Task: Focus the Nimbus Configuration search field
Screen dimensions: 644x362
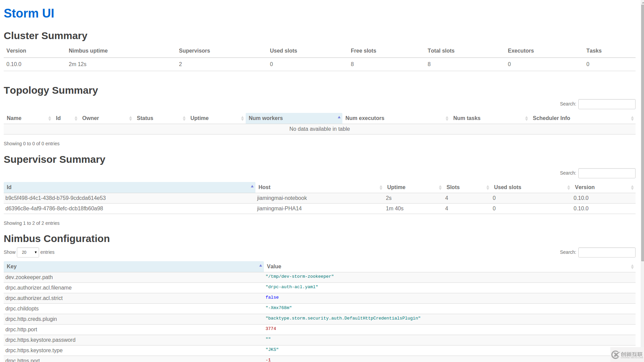Action: point(607,252)
